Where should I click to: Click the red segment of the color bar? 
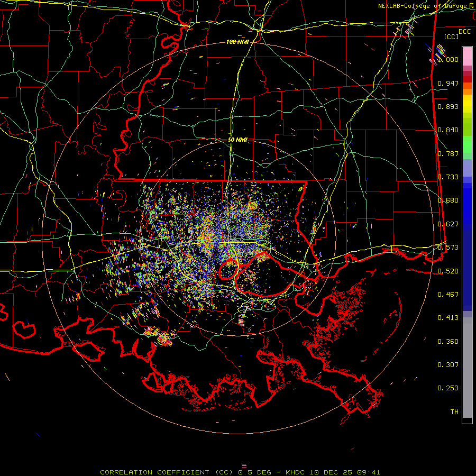coord(467,79)
